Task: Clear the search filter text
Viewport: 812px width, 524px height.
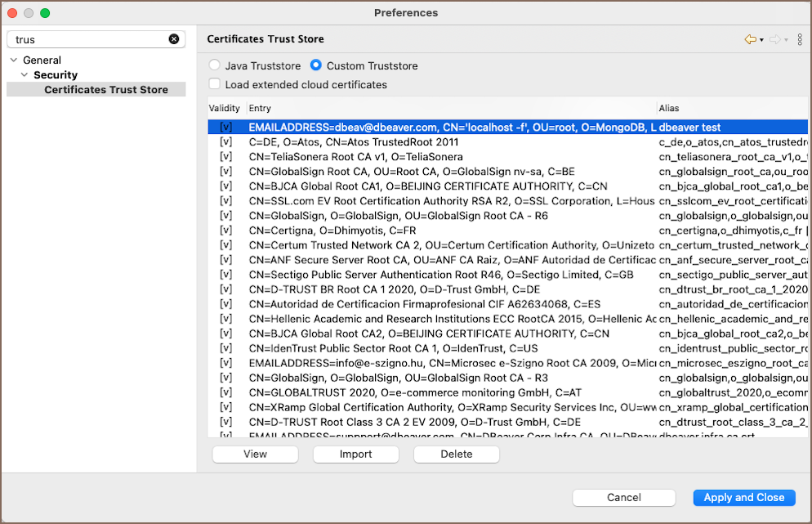Action: tap(174, 39)
